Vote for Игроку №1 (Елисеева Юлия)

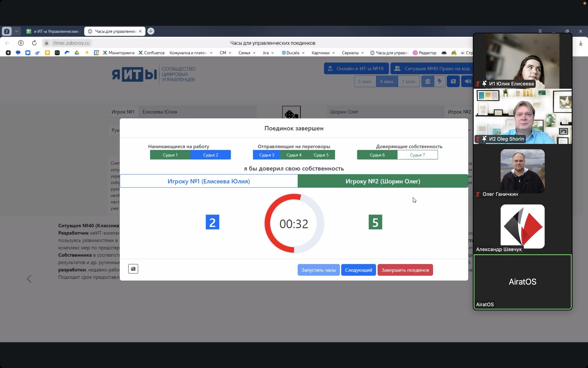[x=209, y=181]
